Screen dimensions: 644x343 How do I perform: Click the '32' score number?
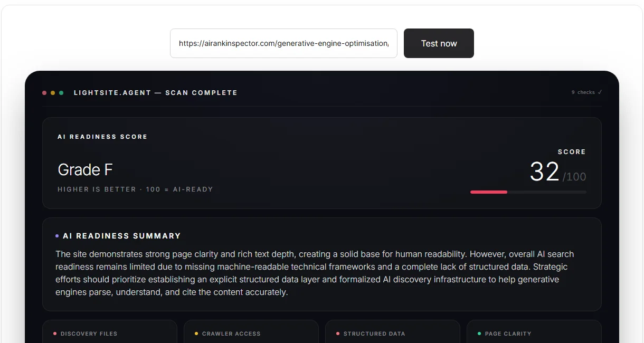tap(544, 172)
